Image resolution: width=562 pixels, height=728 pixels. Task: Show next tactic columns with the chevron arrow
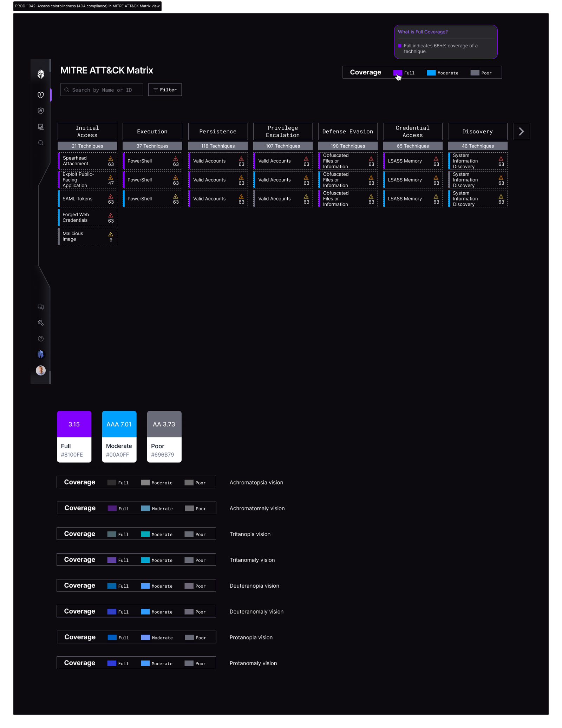(521, 132)
